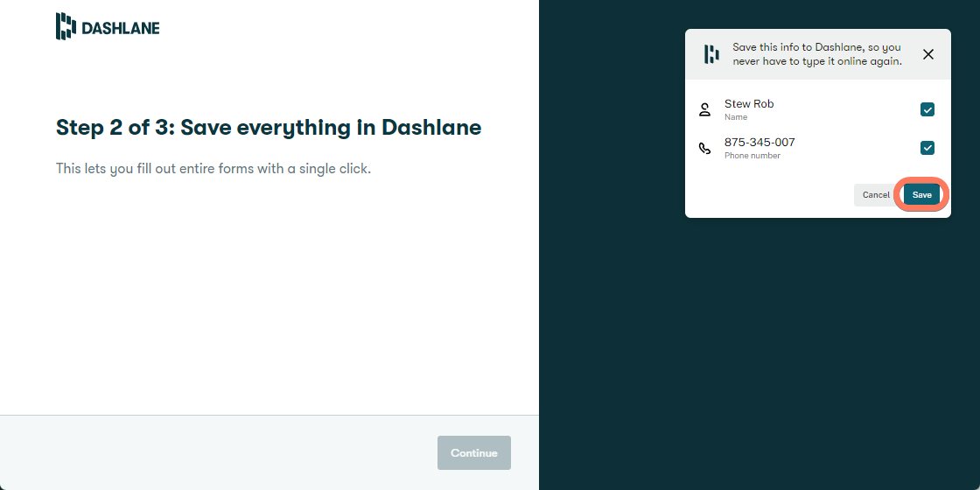Cancel saving the info
Screen dimensions: 980x490
876,195
